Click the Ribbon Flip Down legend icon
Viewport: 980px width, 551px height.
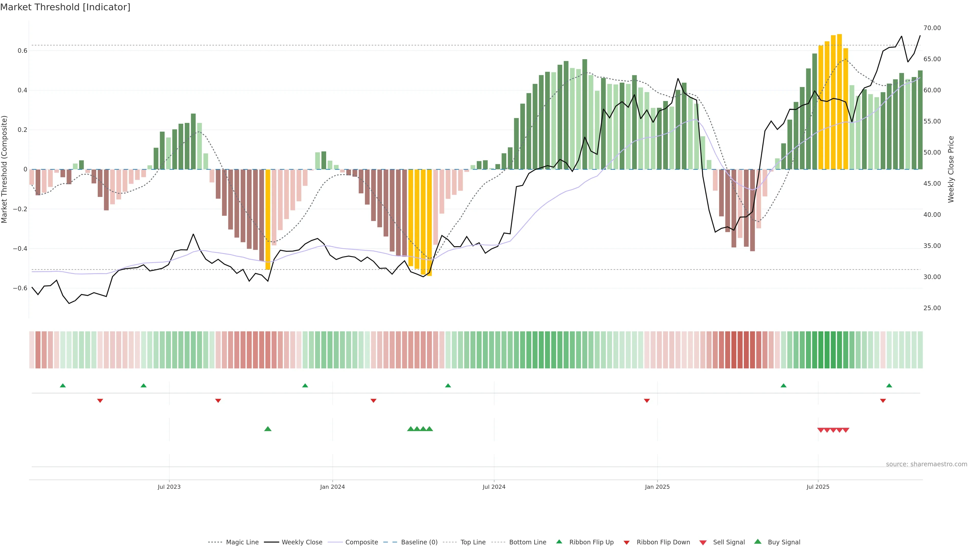[x=626, y=542]
